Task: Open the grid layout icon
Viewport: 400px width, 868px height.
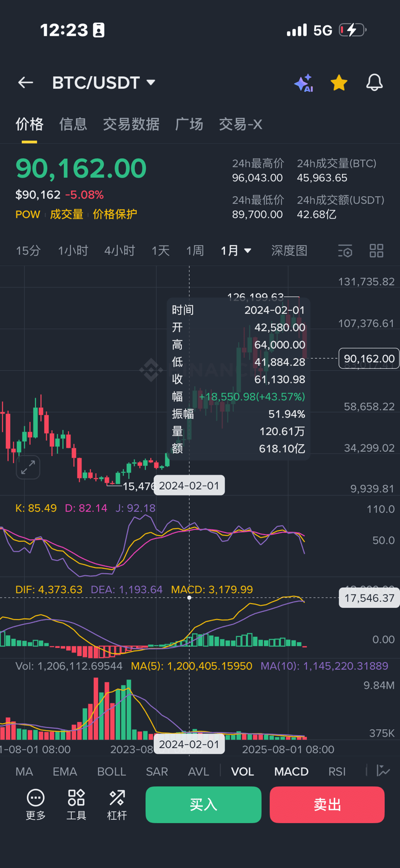Action: (x=376, y=250)
